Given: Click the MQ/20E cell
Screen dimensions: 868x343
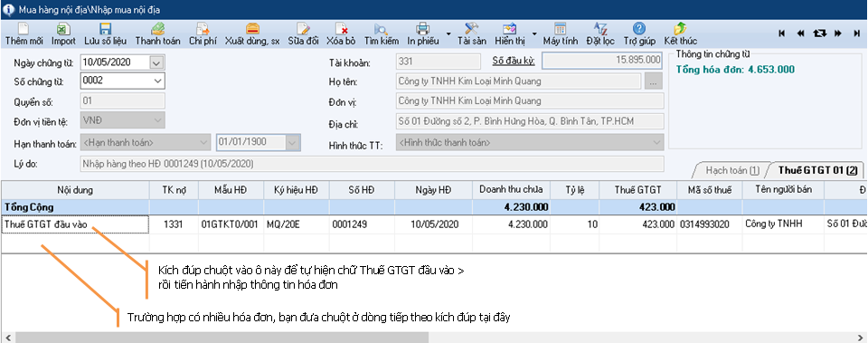Looking at the screenshot, I should (297, 224).
